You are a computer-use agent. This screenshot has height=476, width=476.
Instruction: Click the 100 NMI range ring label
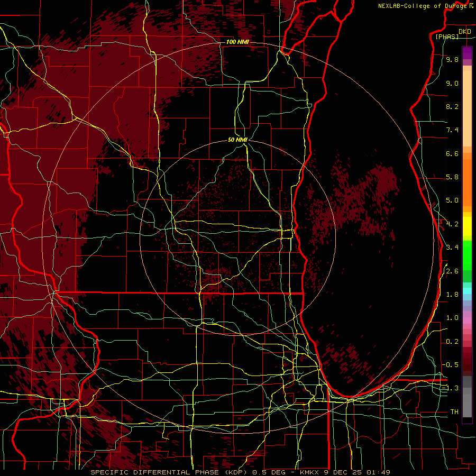point(237,42)
